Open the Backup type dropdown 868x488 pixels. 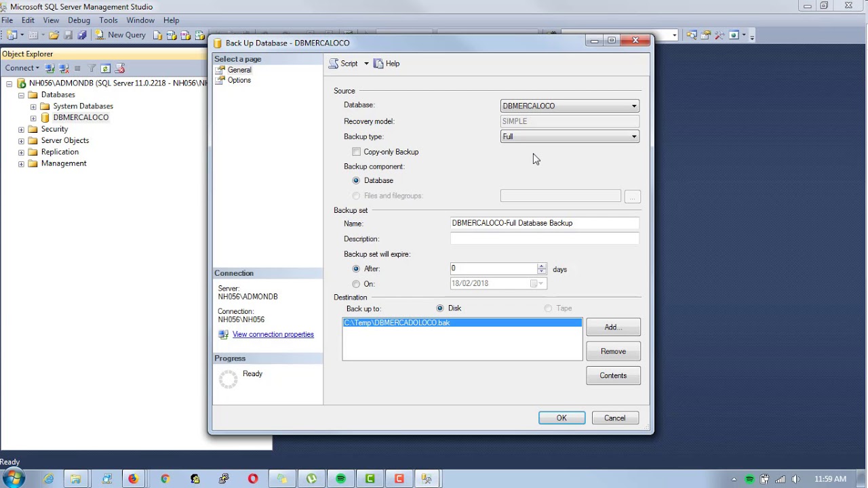[570, 136]
